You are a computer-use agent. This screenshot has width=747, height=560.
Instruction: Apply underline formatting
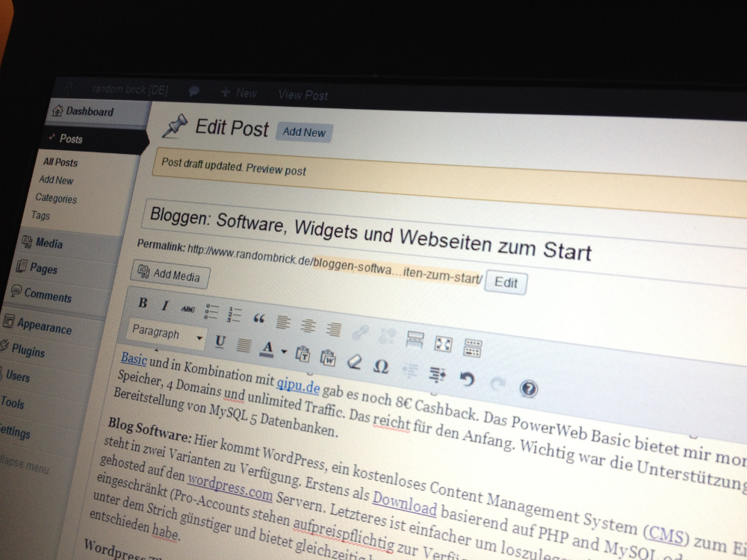pyautogui.click(x=220, y=341)
